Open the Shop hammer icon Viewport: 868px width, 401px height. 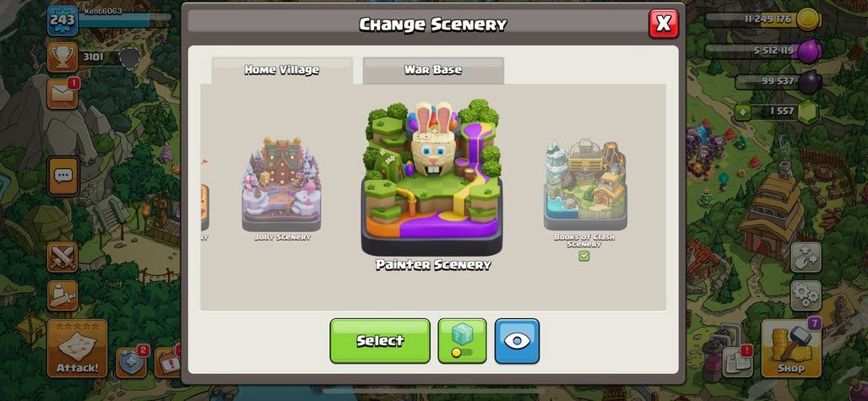pyautogui.click(x=790, y=348)
